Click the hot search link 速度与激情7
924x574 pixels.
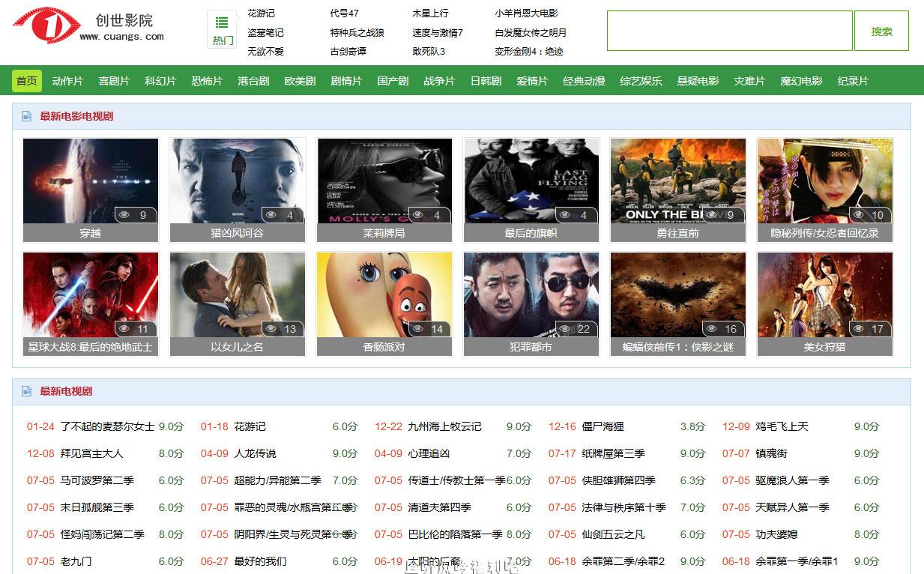[x=438, y=32]
